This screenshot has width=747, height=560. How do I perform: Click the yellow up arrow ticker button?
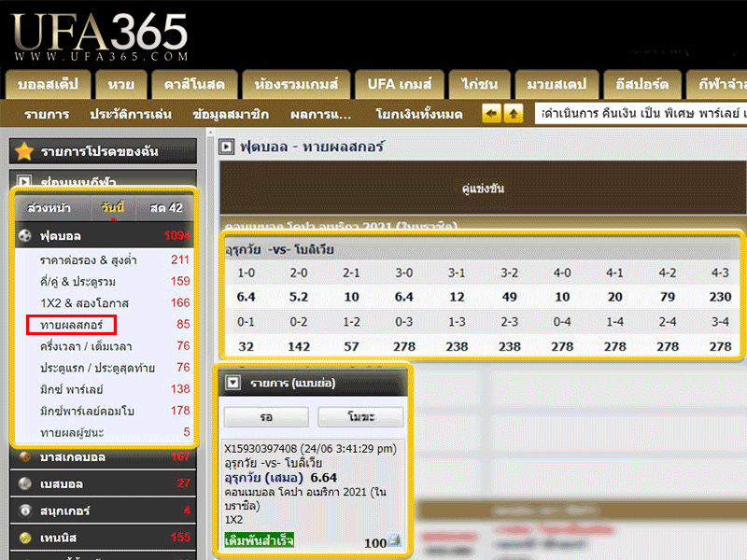[513, 114]
